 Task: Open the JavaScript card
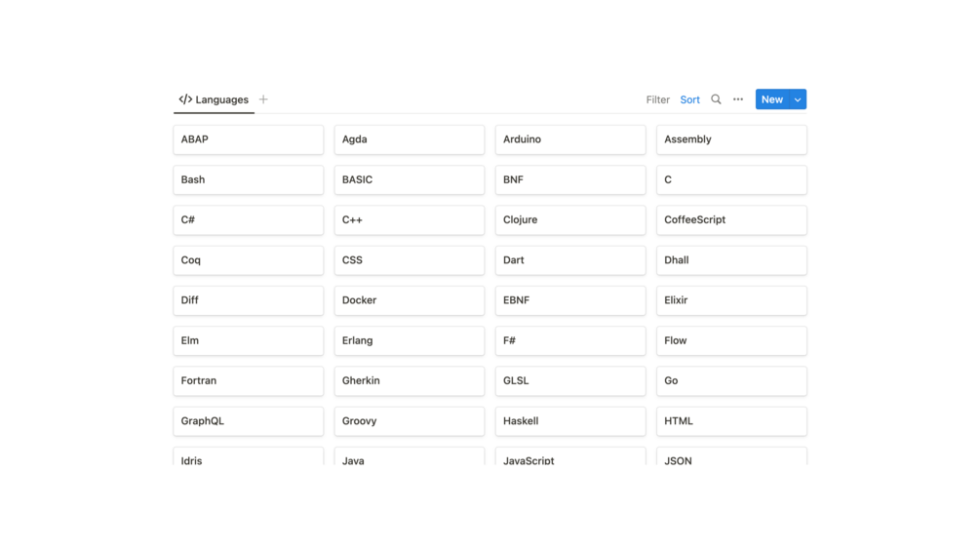click(x=569, y=458)
